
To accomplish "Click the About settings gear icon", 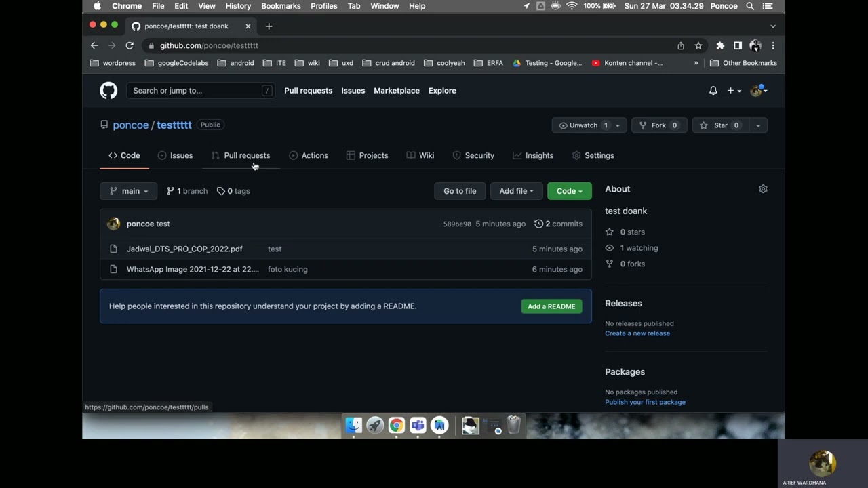I will [763, 189].
